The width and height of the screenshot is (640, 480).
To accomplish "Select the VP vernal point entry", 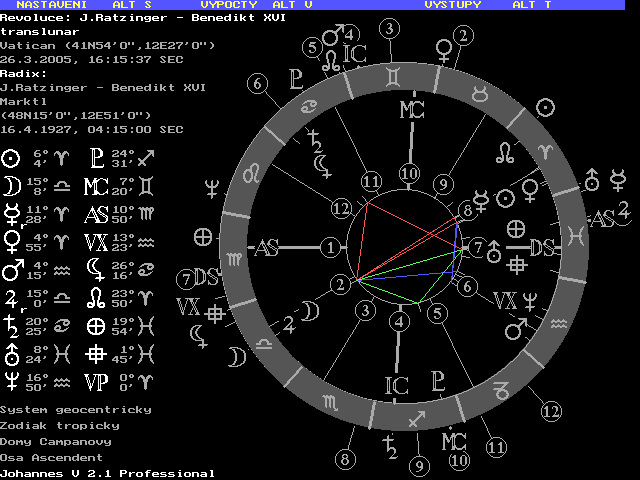I will (x=96, y=380).
